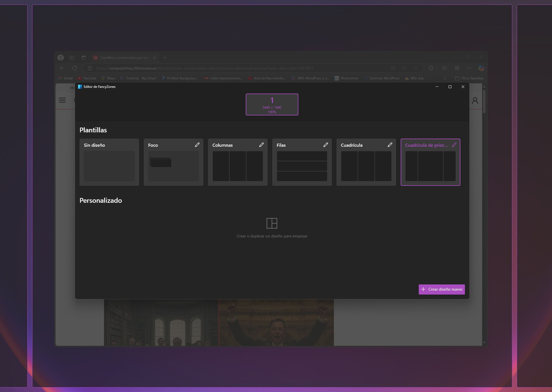Edit the Foco template with pencil icon
The height and width of the screenshot is (392, 552).
tap(197, 145)
